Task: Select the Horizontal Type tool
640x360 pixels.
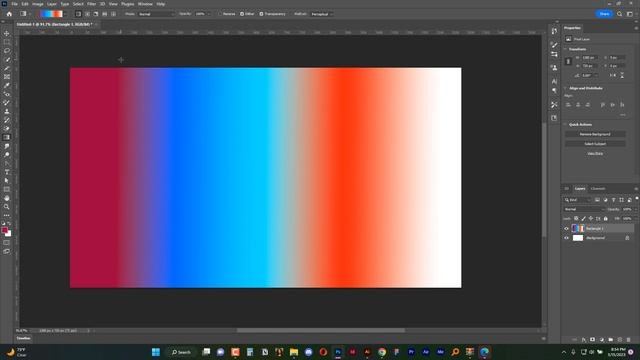Action: point(7,172)
